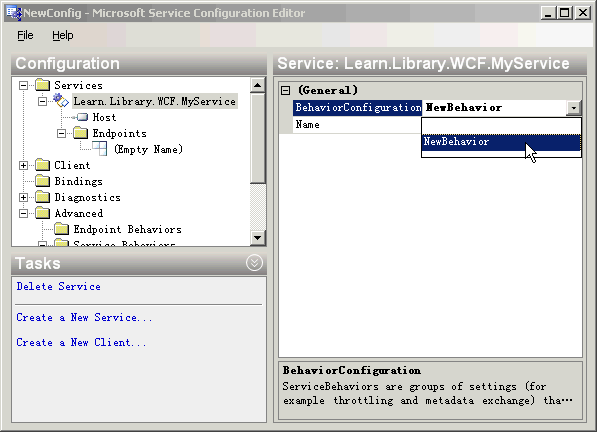Collapse the Services tree node

[23, 85]
